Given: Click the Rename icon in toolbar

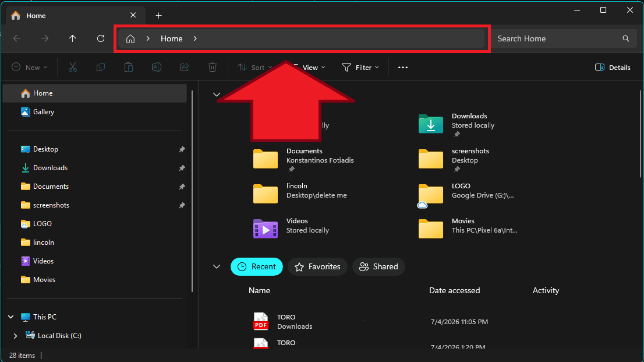Looking at the screenshot, I should click(x=157, y=67).
